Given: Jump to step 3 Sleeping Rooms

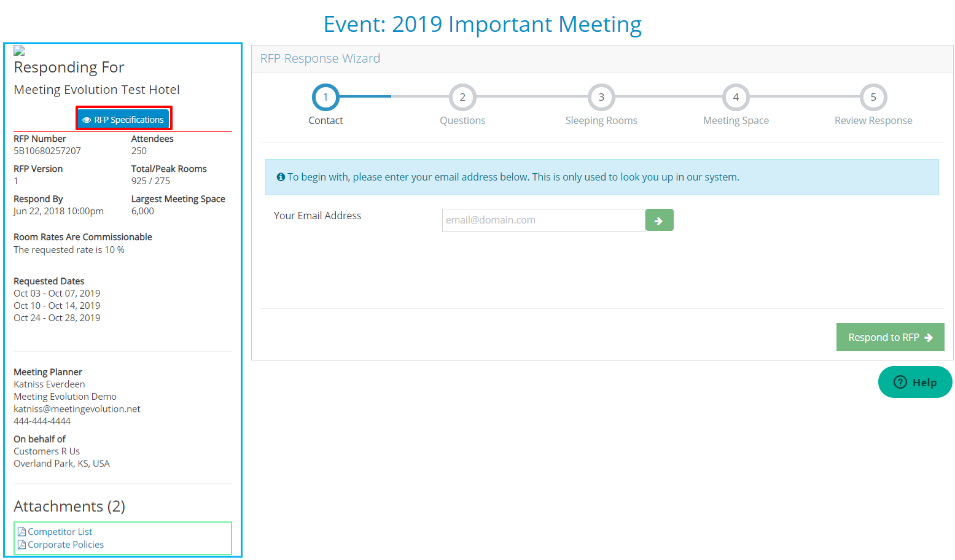Looking at the screenshot, I should coord(601,97).
